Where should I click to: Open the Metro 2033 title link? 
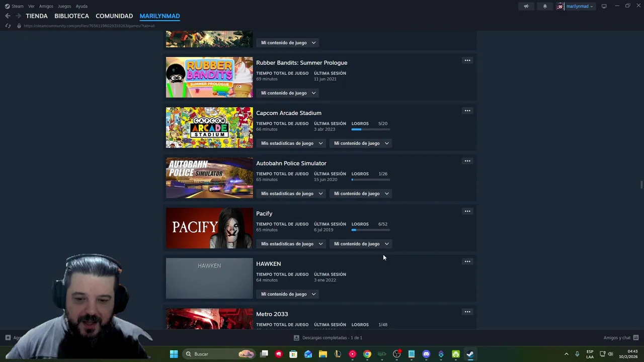[272, 314]
